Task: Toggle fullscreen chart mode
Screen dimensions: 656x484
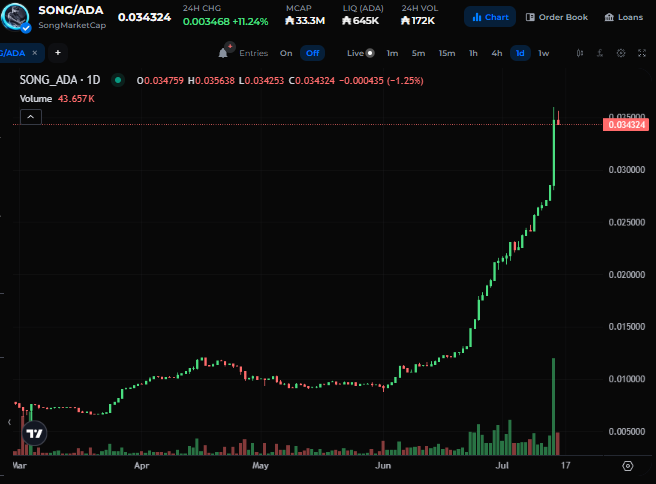Action: (642, 53)
